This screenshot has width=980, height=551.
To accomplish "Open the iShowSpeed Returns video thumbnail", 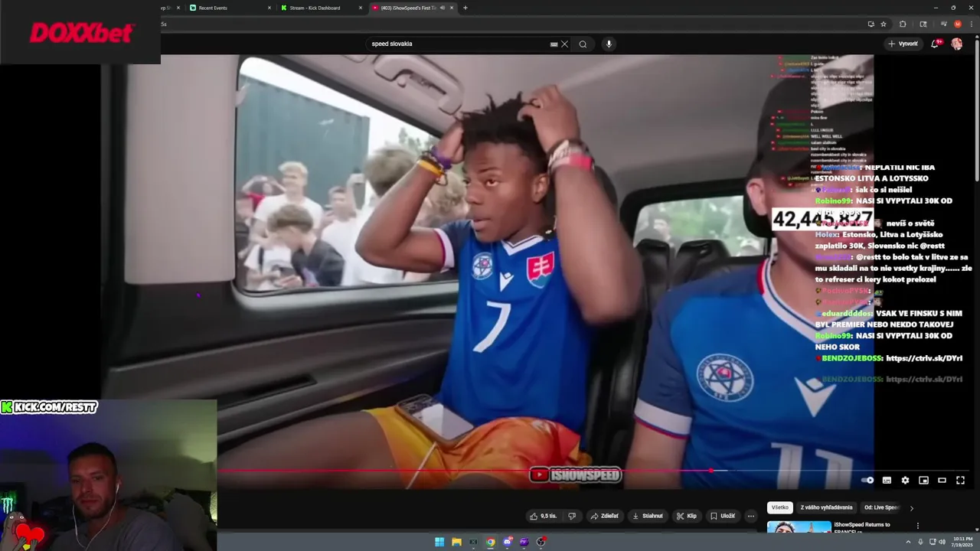I will click(x=799, y=527).
